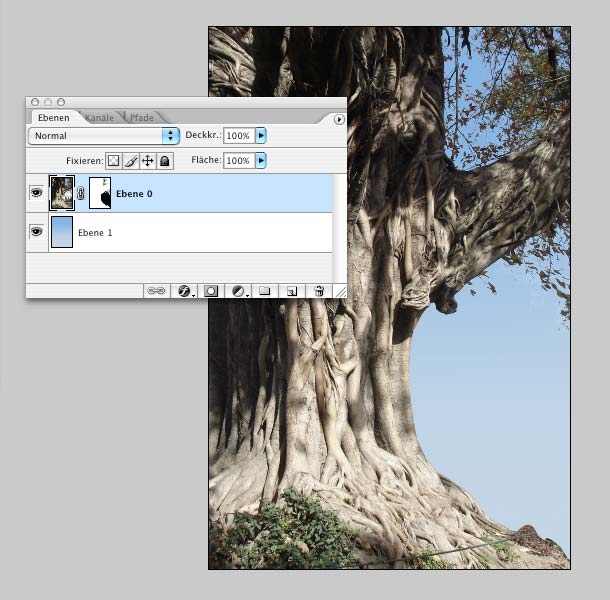Viewport: 610px width, 600px height.
Task: Create a new layer set folder icon
Action: click(265, 291)
